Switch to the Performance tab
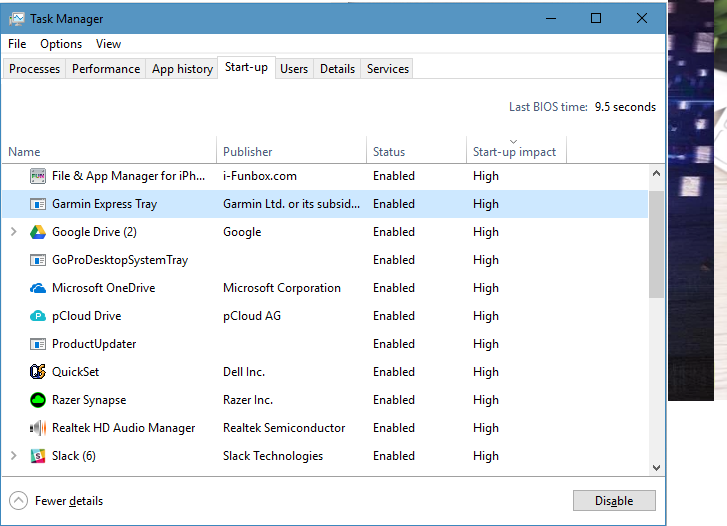This screenshot has height=526, width=727. tap(106, 69)
